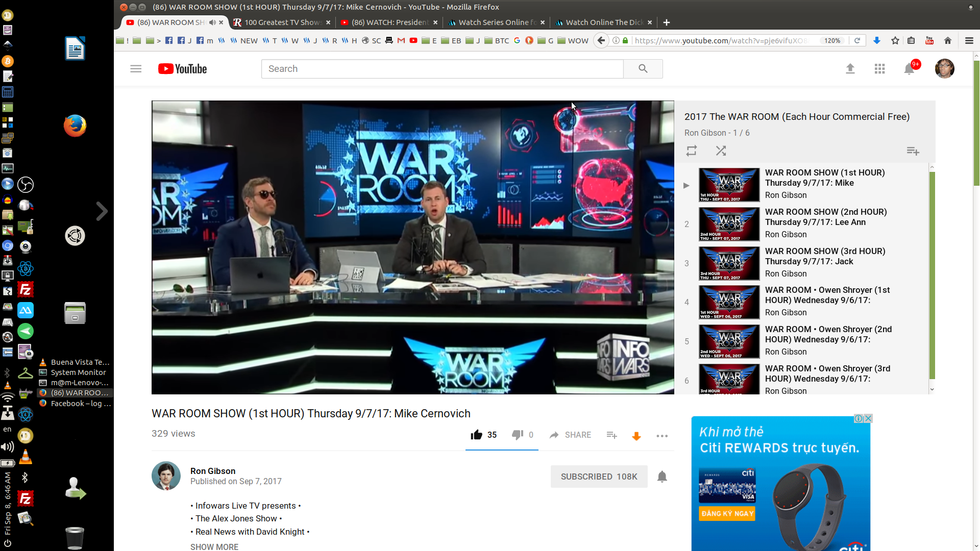Open Firefox downloads arrow in toolbar
Image resolution: width=980 pixels, height=551 pixels.
pyautogui.click(x=877, y=40)
